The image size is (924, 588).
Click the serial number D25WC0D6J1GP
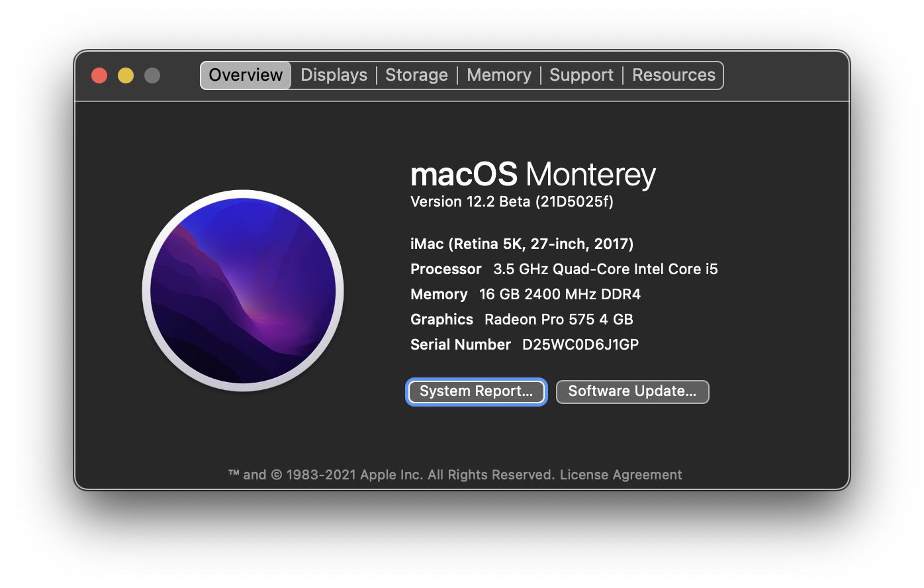[x=580, y=344]
